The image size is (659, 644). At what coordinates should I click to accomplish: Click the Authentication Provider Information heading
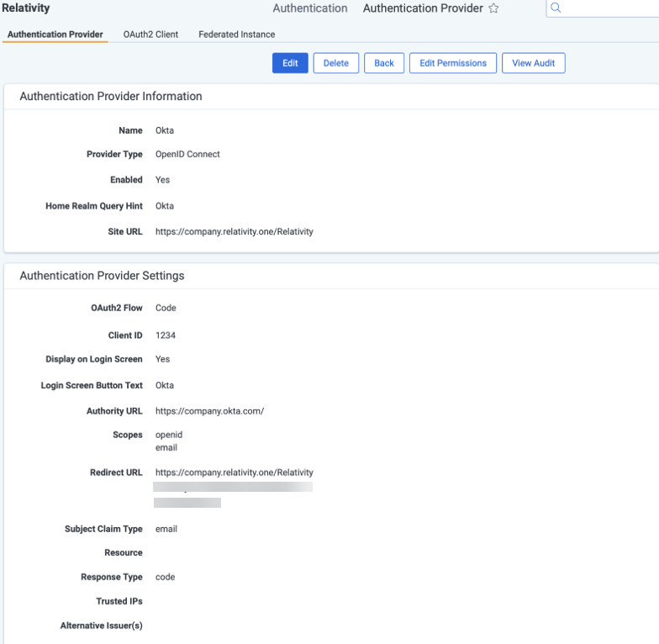click(111, 96)
